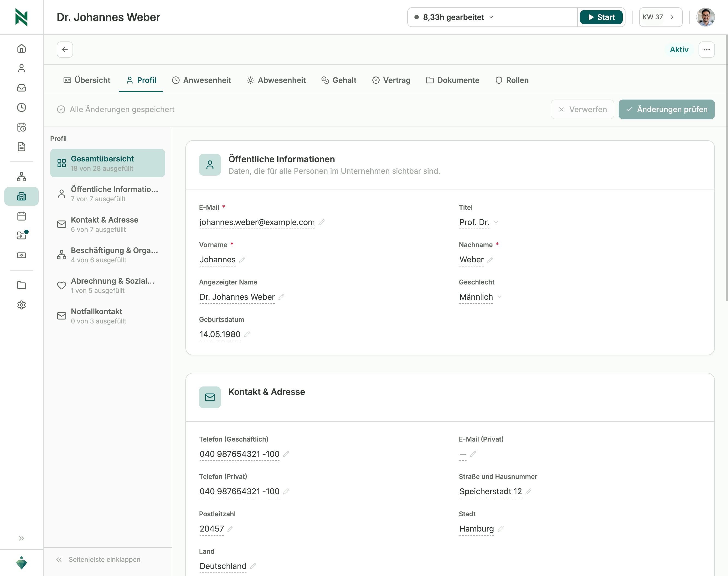The image size is (728, 576).
Task: Select Gesamtübersicht in profile sidebar
Action: 108,163
